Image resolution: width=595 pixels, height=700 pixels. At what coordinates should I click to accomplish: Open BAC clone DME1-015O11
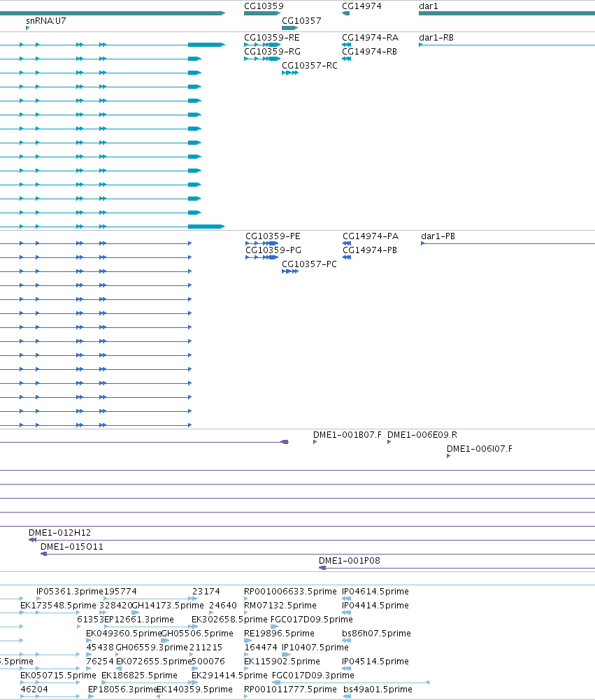pos(72,546)
